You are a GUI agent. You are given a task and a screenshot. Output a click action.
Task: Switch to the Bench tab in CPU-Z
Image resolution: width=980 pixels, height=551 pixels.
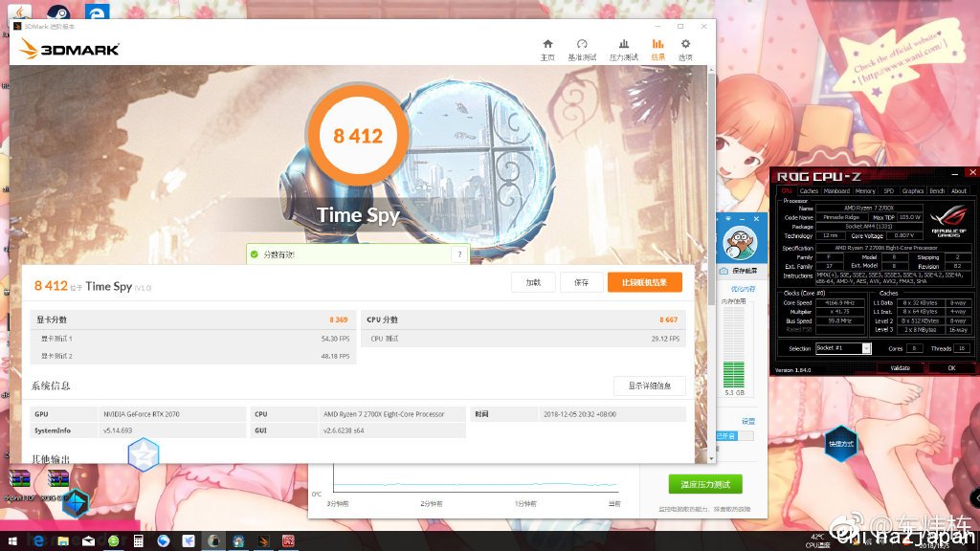point(938,191)
